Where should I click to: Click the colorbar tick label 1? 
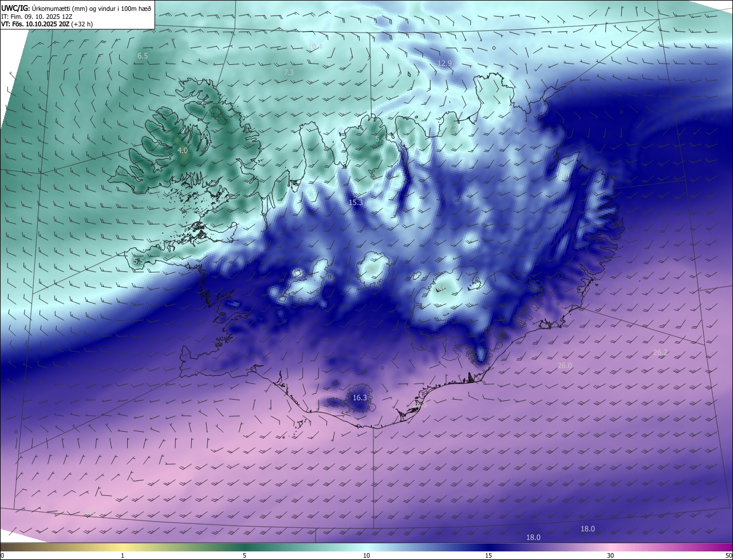click(x=123, y=555)
